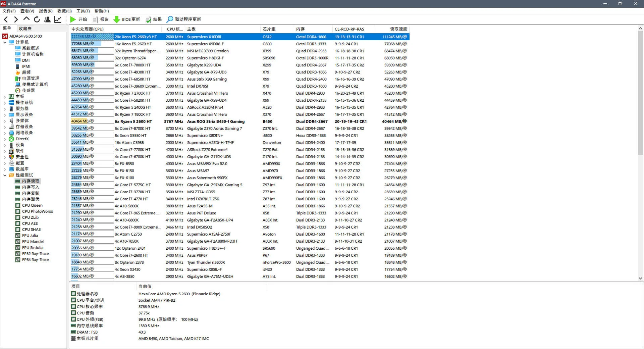Click the 结果 results icon

point(148,19)
